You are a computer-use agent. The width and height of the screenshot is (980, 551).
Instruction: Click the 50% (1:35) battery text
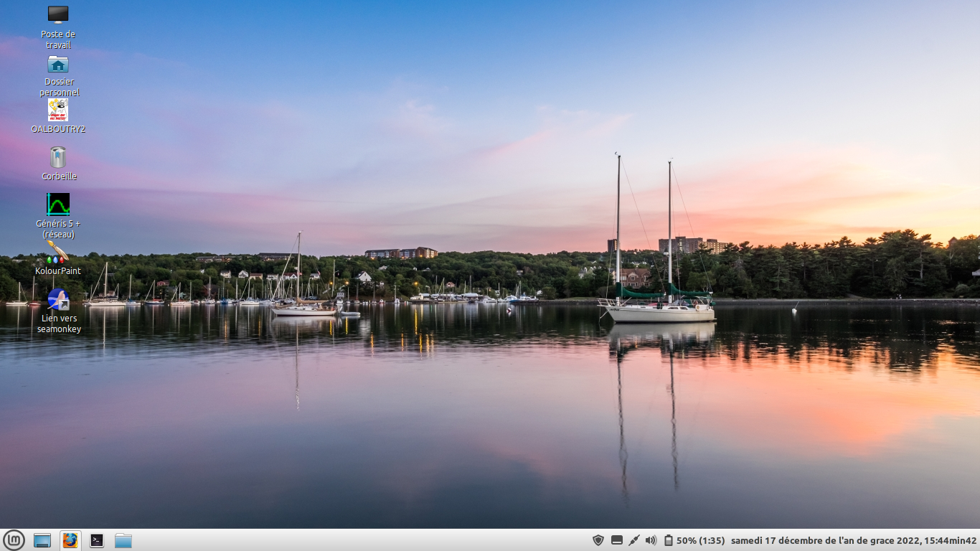point(700,540)
